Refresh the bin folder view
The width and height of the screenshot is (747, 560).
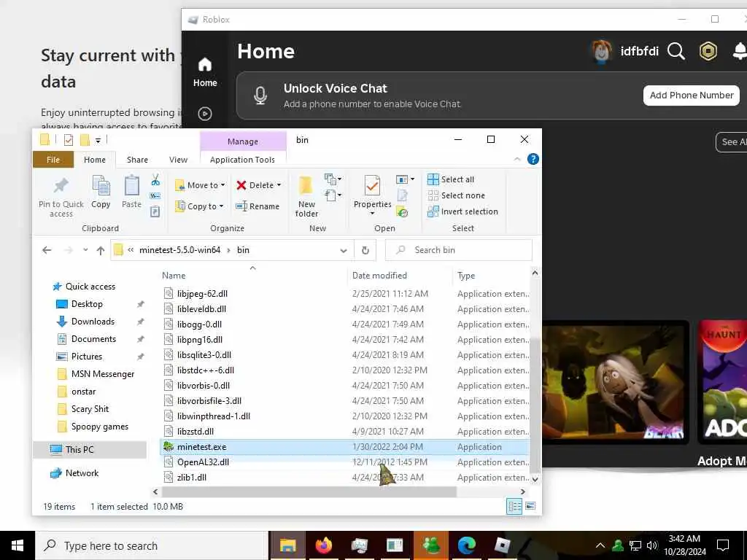coord(365,250)
